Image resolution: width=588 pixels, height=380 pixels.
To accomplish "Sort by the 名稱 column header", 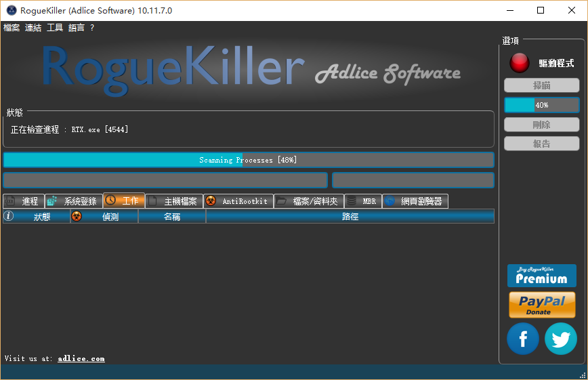I will (172, 217).
